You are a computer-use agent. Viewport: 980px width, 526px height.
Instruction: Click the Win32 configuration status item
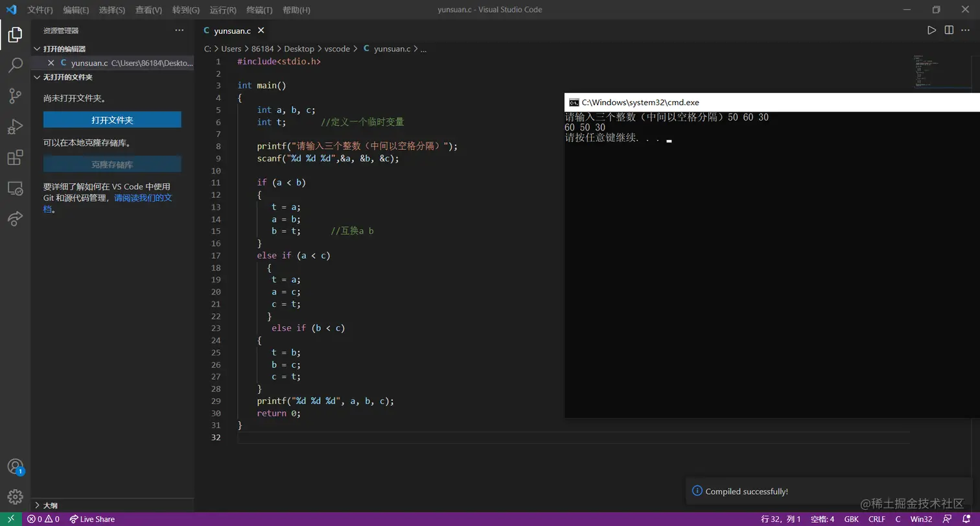point(921,519)
